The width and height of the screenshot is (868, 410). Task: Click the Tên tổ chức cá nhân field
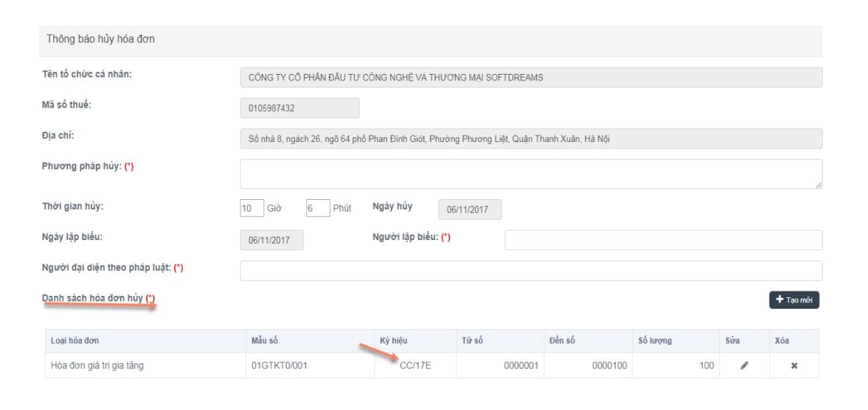pos(530,78)
